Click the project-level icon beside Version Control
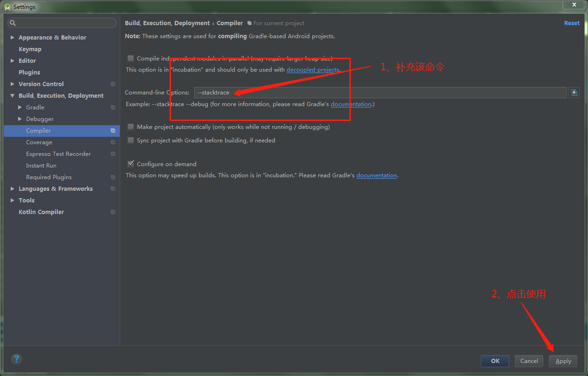Image resolution: width=588 pixels, height=376 pixels. click(x=113, y=84)
